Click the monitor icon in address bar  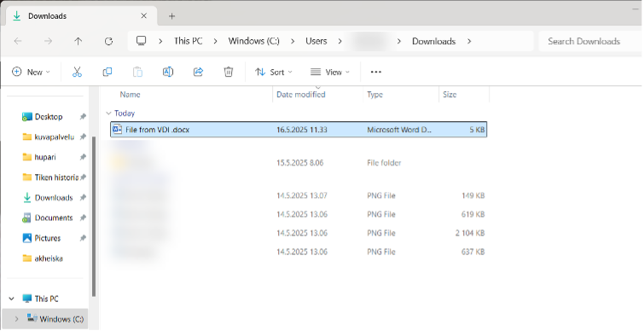142,41
